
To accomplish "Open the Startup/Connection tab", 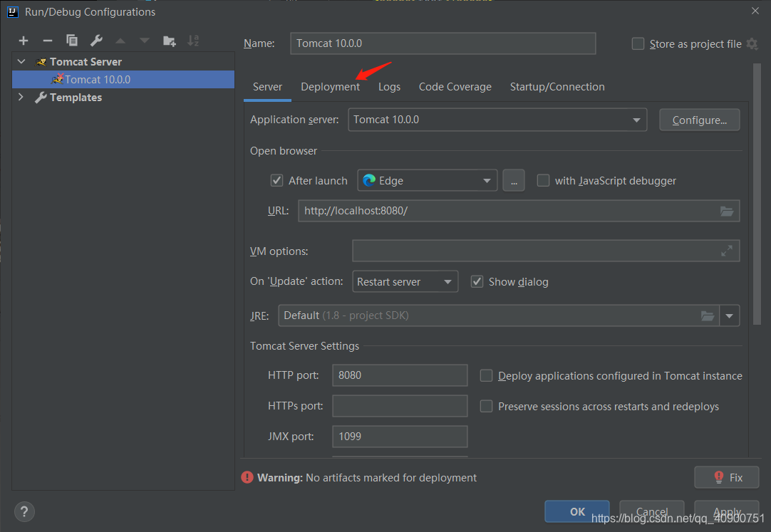I will (x=557, y=87).
